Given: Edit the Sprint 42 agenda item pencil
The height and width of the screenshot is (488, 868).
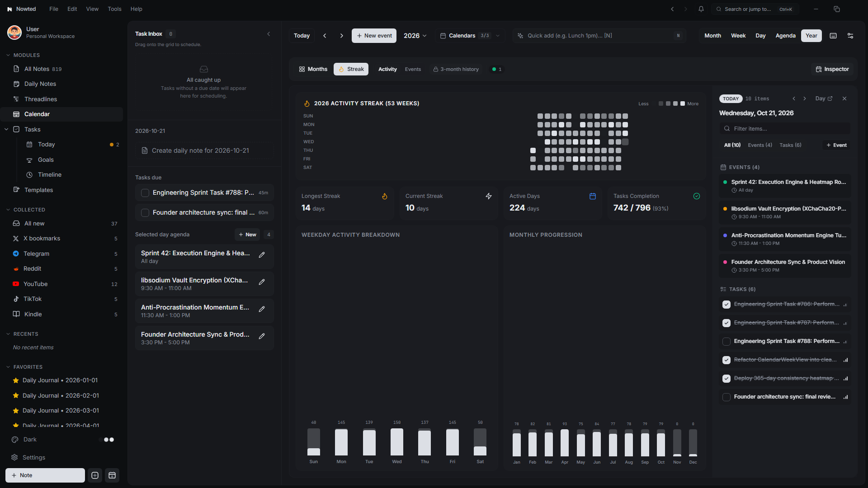Looking at the screenshot, I should click(262, 255).
